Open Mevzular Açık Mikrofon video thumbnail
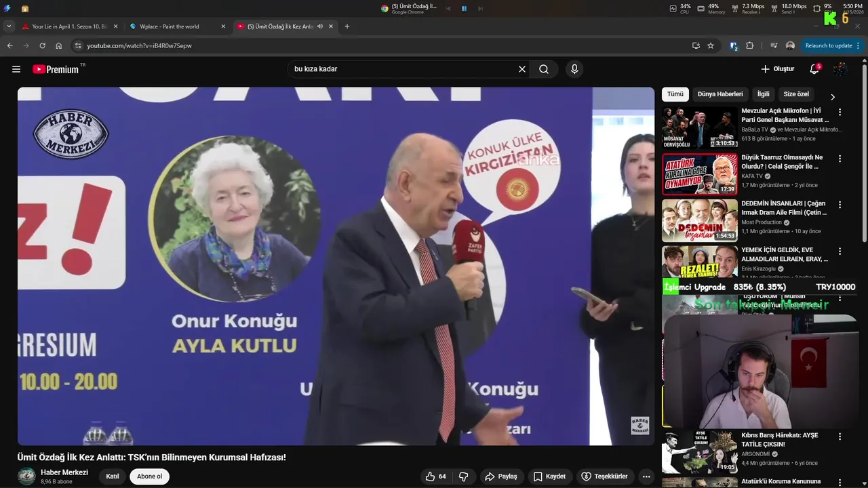 pos(699,127)
